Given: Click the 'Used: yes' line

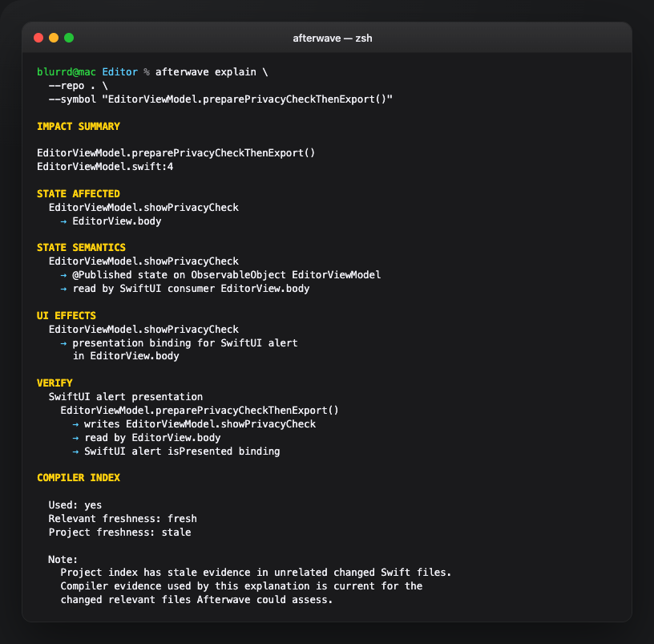Looking at the screenshot, I should pos(75,505).
